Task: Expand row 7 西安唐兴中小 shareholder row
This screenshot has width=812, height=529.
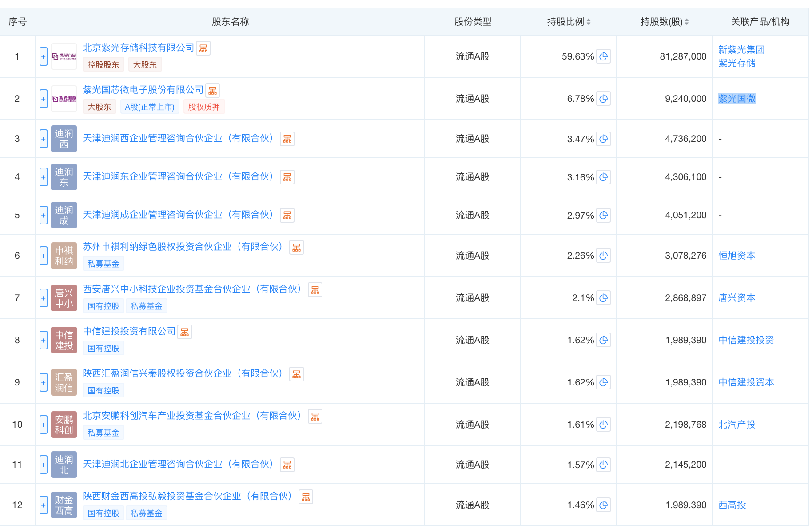Action: [x=44, y=298]
